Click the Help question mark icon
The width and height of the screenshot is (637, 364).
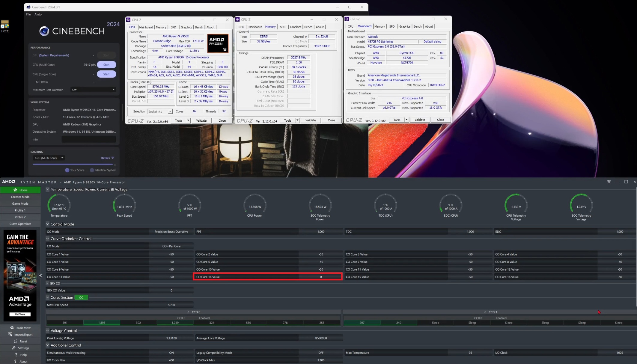(16, 355)
